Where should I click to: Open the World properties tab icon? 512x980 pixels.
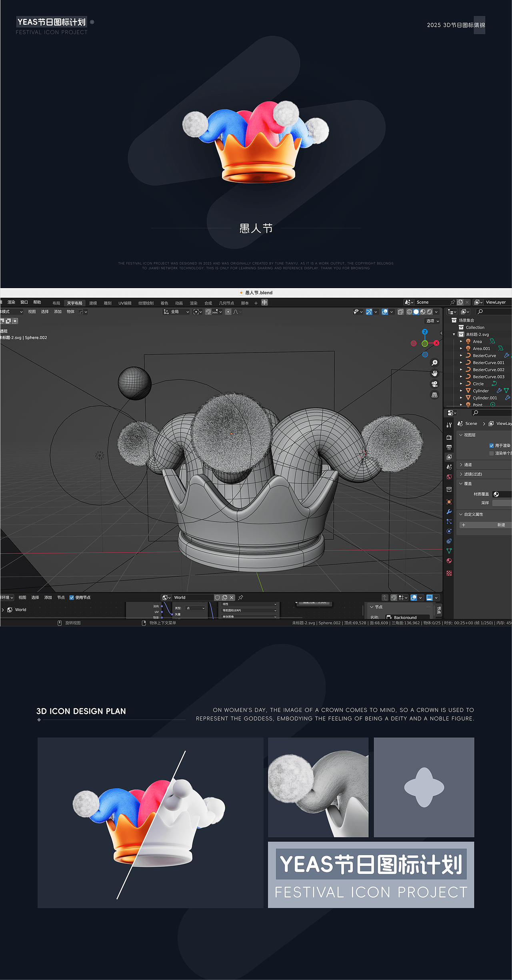tap(449, 477)
